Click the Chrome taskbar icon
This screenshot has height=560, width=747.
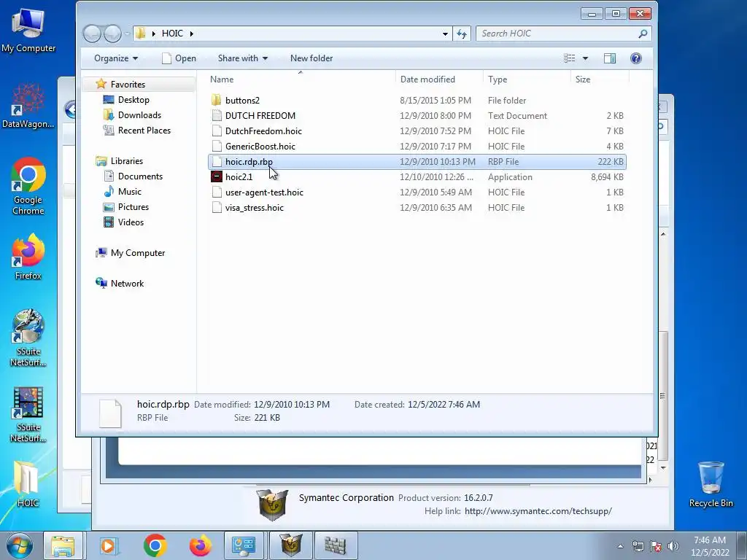(155, 545)
